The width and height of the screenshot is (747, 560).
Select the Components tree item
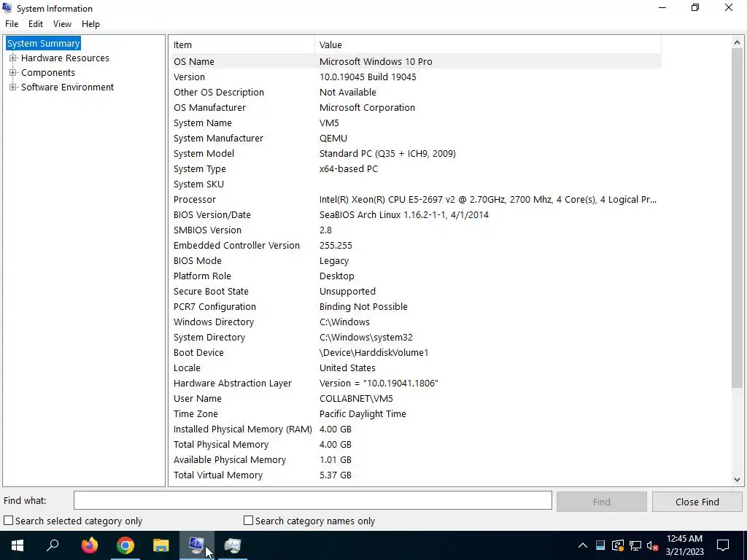48,72
